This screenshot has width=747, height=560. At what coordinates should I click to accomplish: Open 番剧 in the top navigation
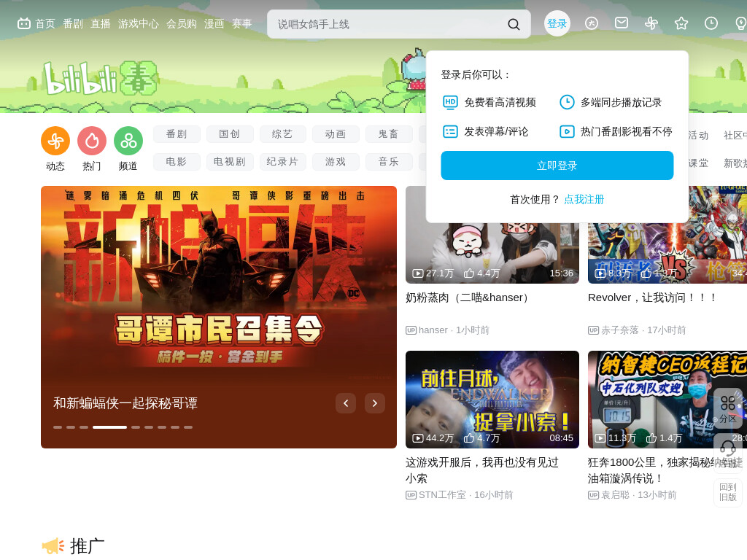point(73,24)
